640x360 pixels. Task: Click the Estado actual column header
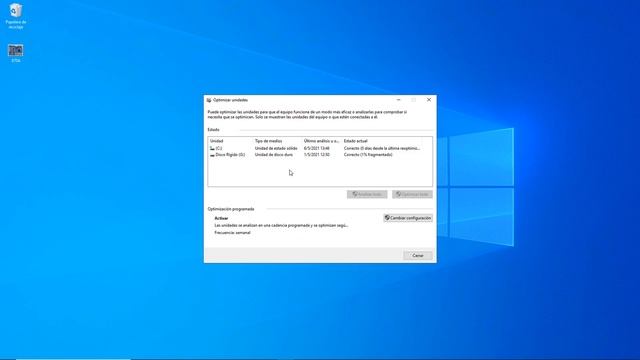tap(356, 141)
